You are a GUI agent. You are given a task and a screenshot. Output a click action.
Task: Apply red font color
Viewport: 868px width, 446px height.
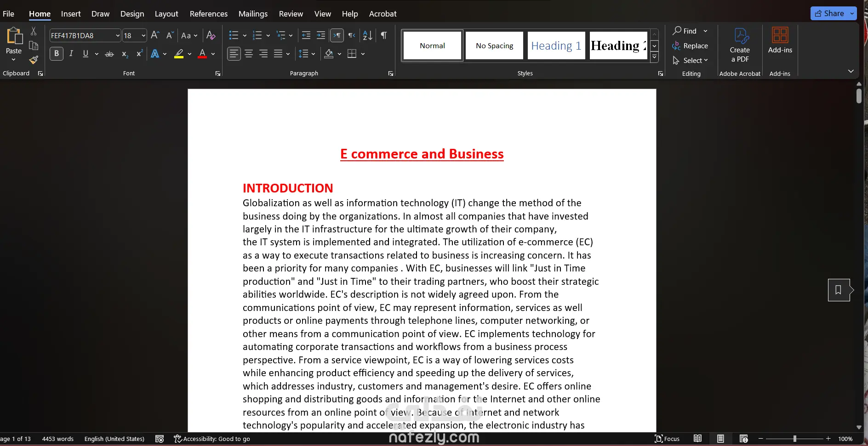[202, 54]
